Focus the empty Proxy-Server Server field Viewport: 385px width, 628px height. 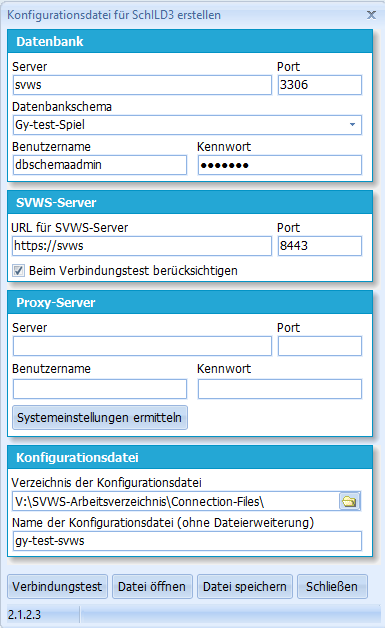pos(142,346)
